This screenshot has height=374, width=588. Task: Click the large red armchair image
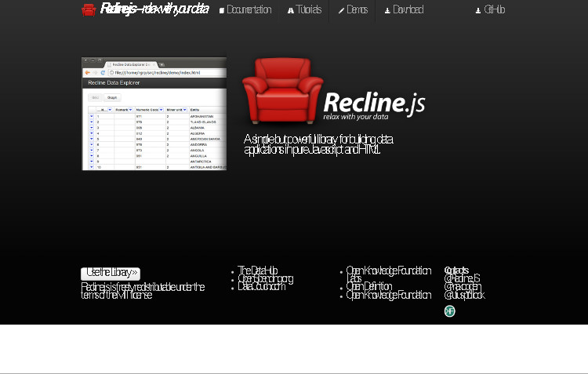282,90
